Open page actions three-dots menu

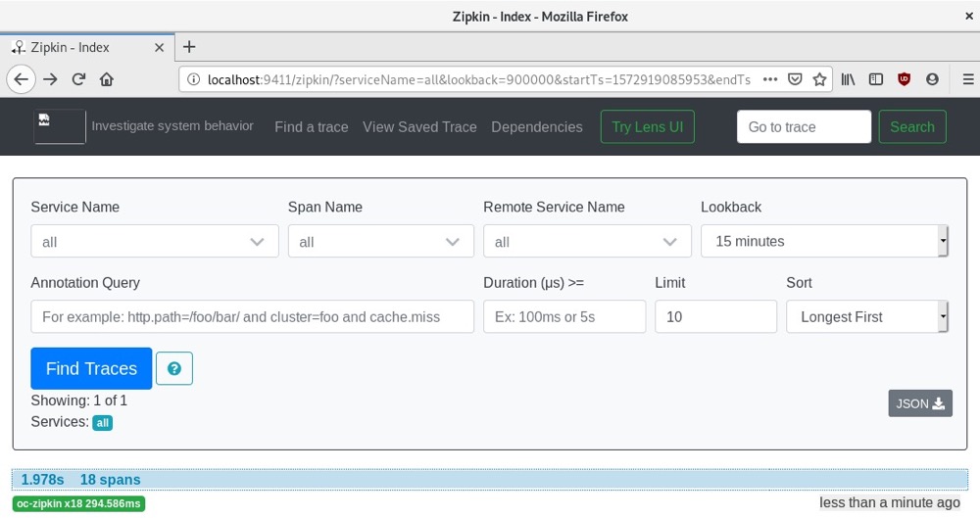point(770,79)
